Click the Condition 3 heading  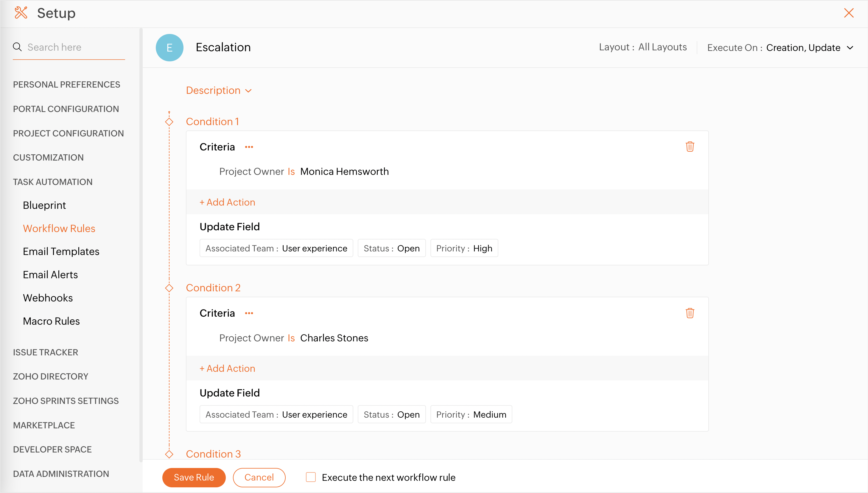[x=213, y=454]
